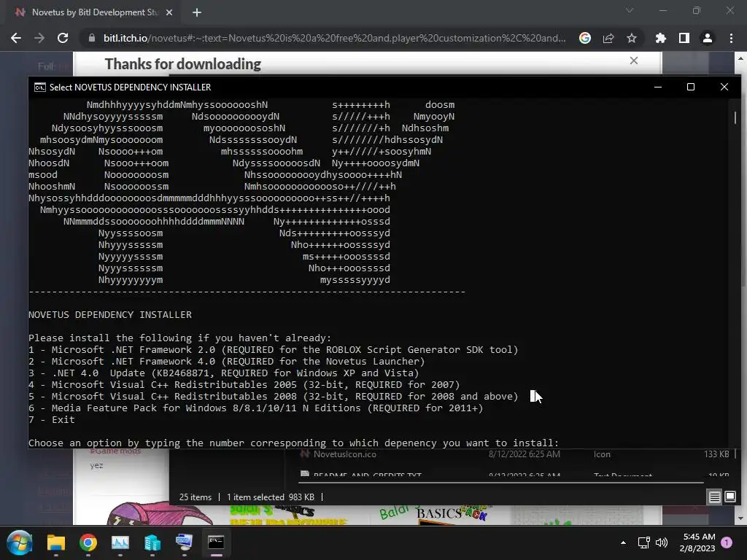Go back using the browser back arrow
The width and height of the screenshot is (747, 560).
click(16, 38)
